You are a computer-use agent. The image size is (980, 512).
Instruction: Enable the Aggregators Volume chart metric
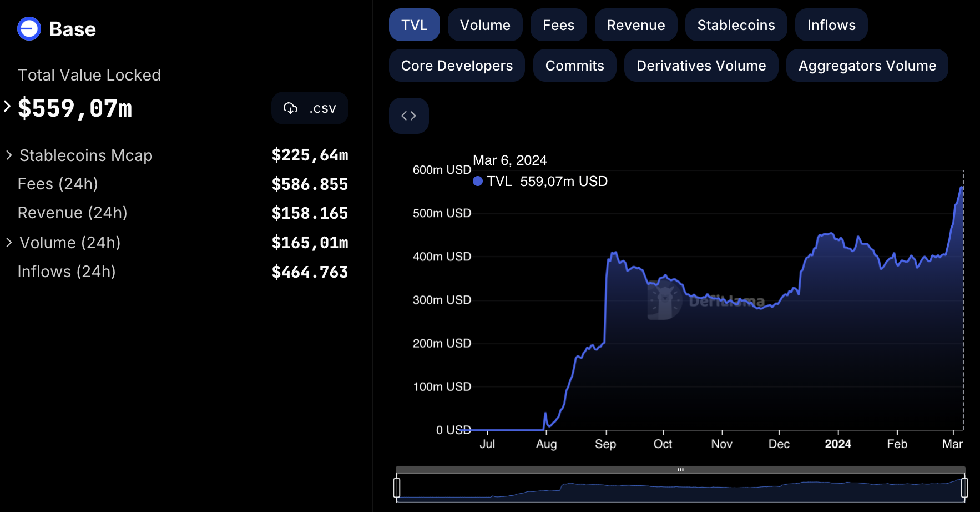pos(867,66)
